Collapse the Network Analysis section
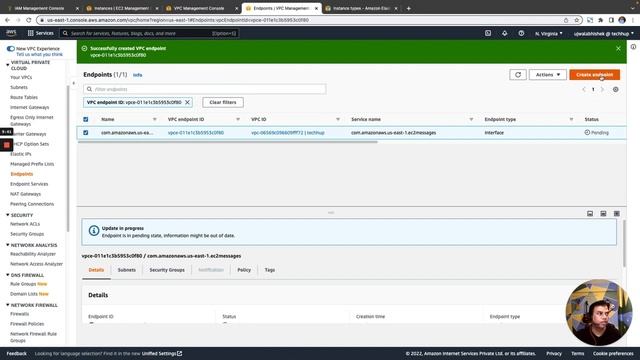The image size is (640, 360). click(7, 245)
